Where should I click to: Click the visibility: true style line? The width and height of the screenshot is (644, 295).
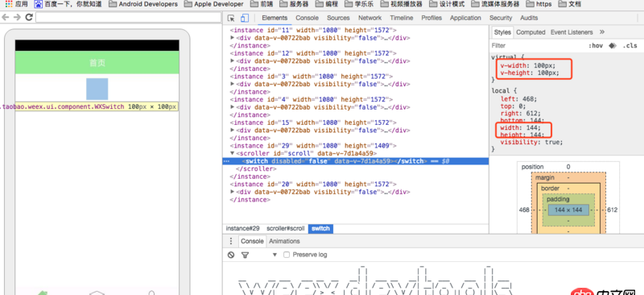click(x=531, y=142)
